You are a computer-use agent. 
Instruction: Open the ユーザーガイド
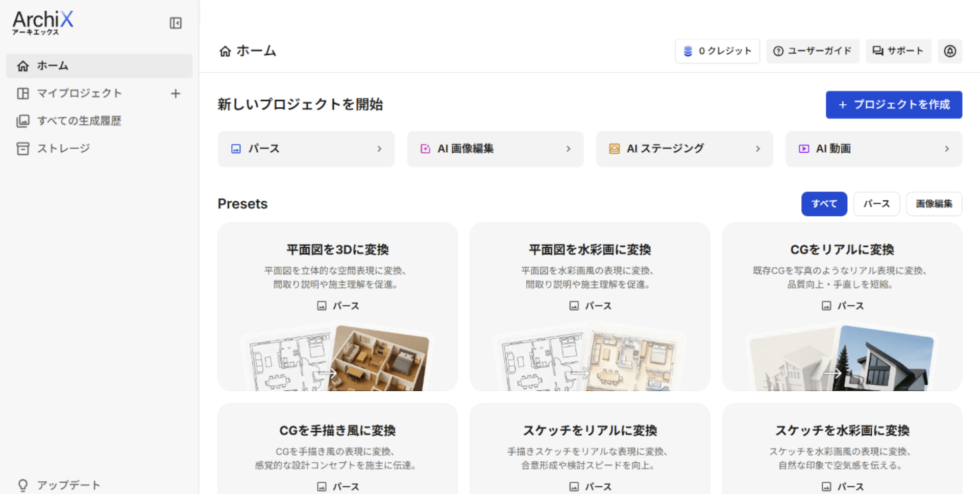[813, 51]
